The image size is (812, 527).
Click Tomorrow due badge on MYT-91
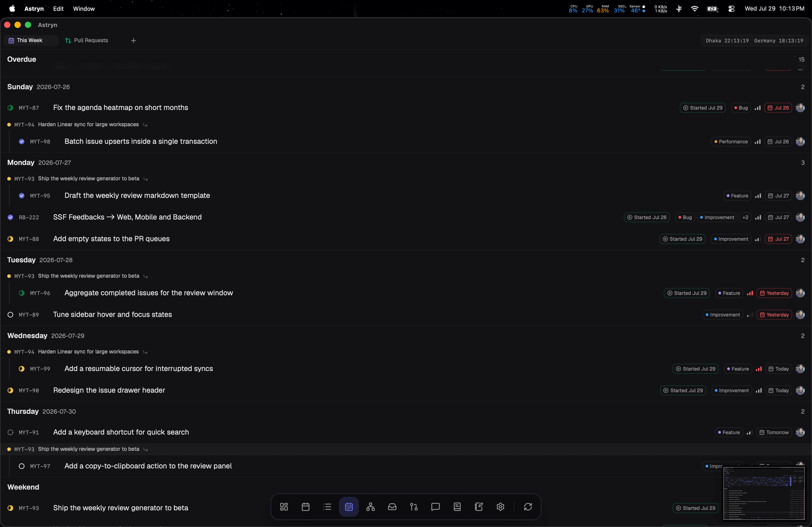point(774,432)
